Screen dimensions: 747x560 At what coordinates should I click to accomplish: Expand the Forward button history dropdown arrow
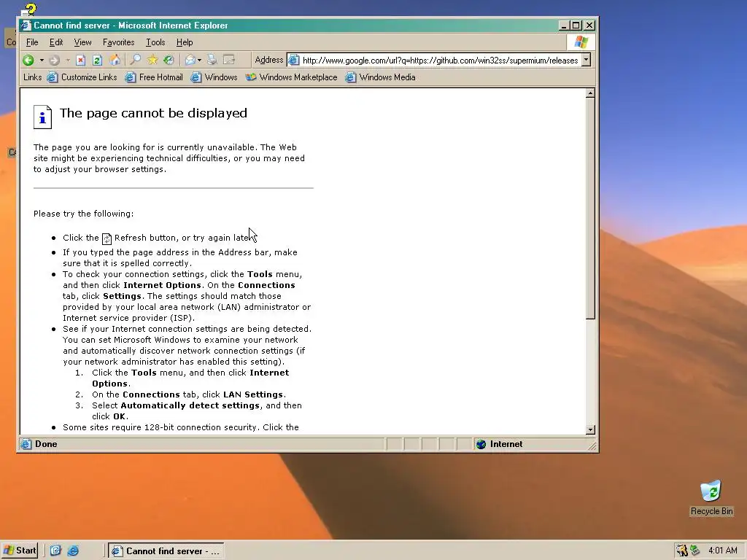click(x=68, y=60)
